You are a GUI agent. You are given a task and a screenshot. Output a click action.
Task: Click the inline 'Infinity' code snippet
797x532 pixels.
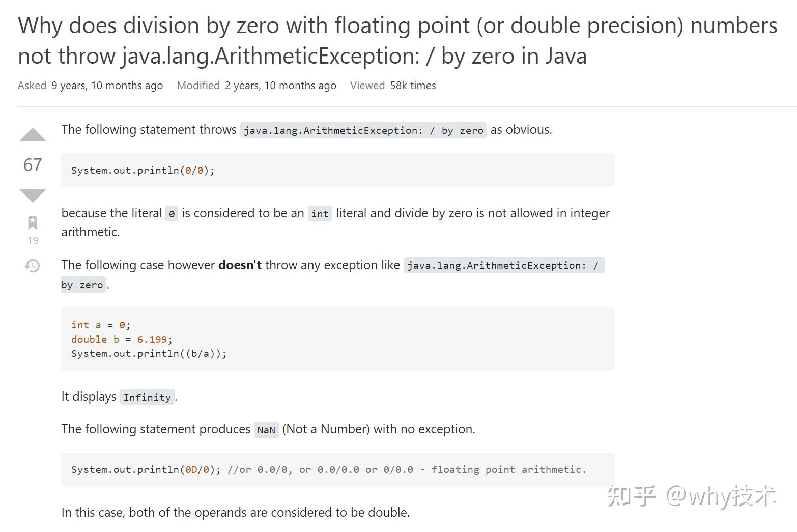pos(147,397)
